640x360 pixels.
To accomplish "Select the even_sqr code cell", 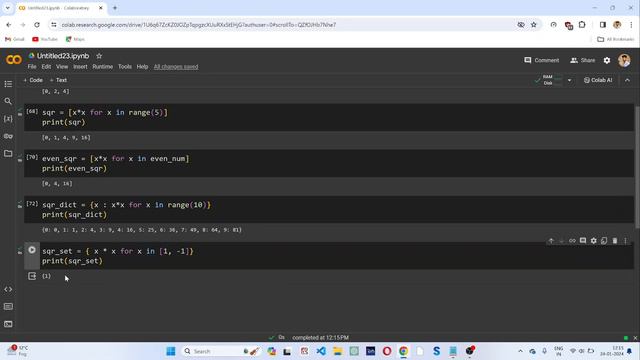I will click(329, 163).
